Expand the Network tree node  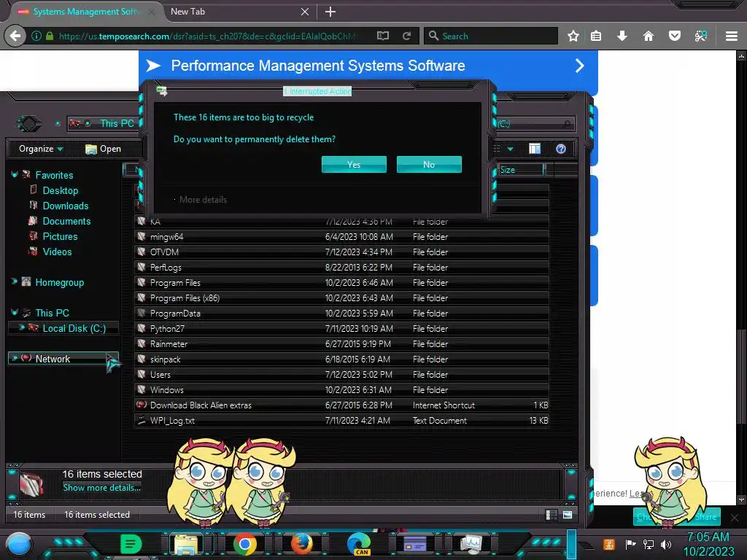point(15,358)
